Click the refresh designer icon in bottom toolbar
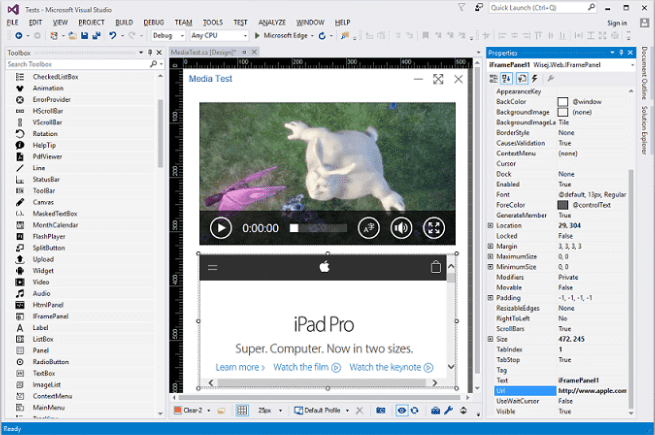 coord(414,410)
